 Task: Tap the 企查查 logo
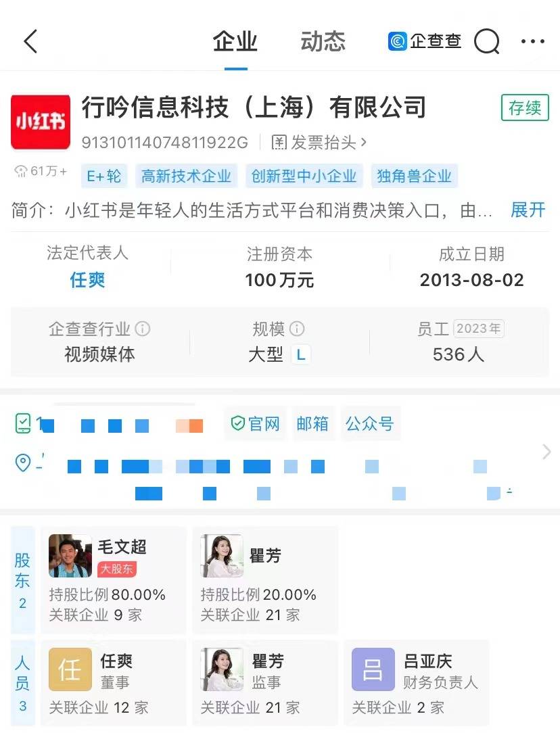click(x=425, y=41)
